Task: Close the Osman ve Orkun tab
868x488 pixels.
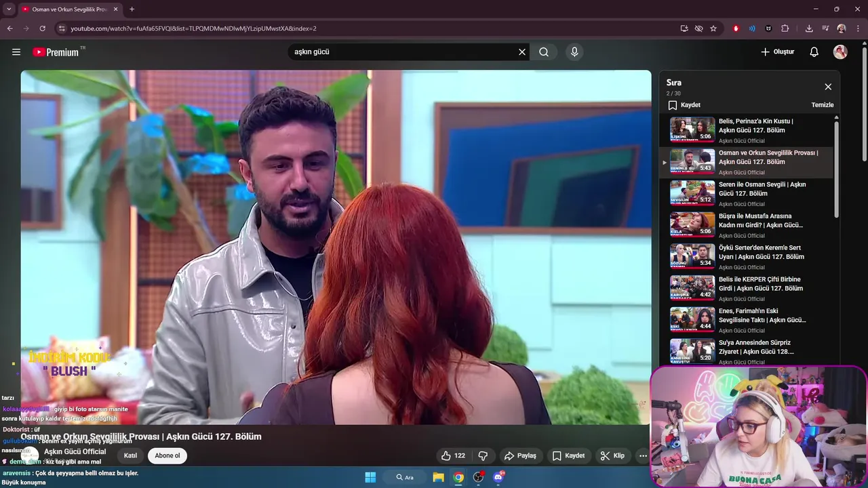Action: (x=116, y=9)
